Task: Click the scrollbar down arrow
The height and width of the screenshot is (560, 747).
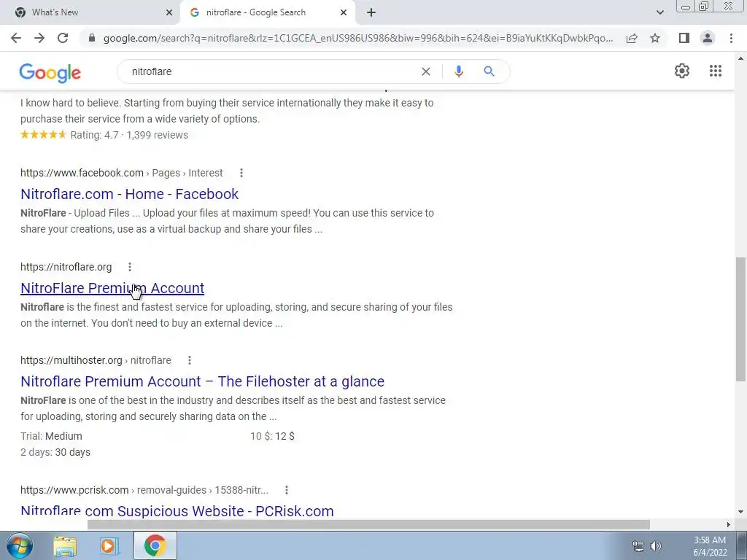Action: (x=740, y=512)
